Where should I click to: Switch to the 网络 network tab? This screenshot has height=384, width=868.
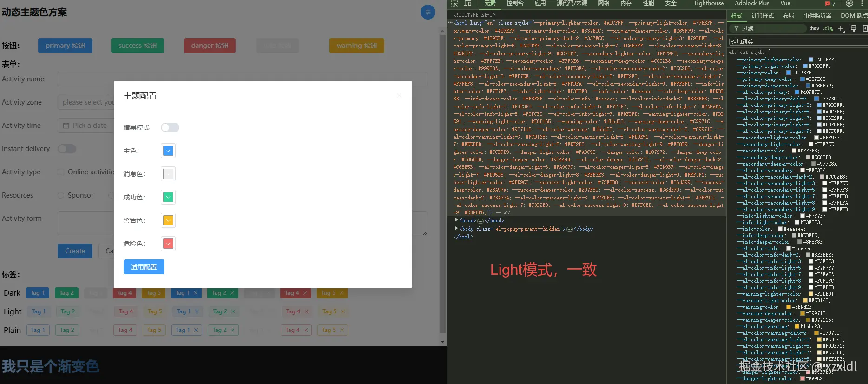tap(604, 3)
